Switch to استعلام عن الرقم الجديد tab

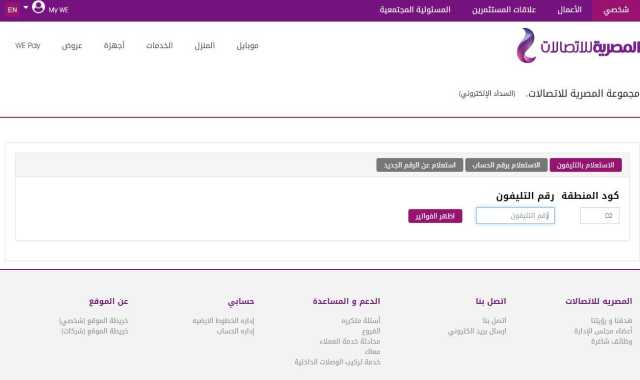pos(420,165)
